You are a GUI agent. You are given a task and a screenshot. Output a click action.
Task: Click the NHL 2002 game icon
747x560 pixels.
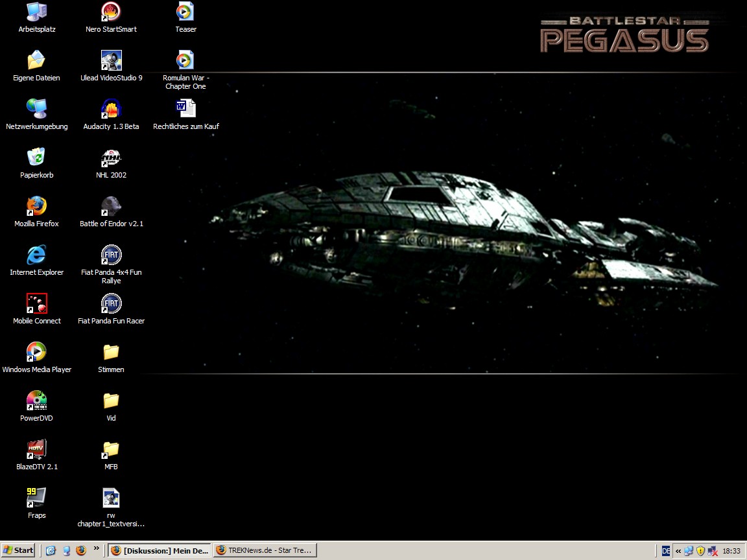click(x=111, y=157)
